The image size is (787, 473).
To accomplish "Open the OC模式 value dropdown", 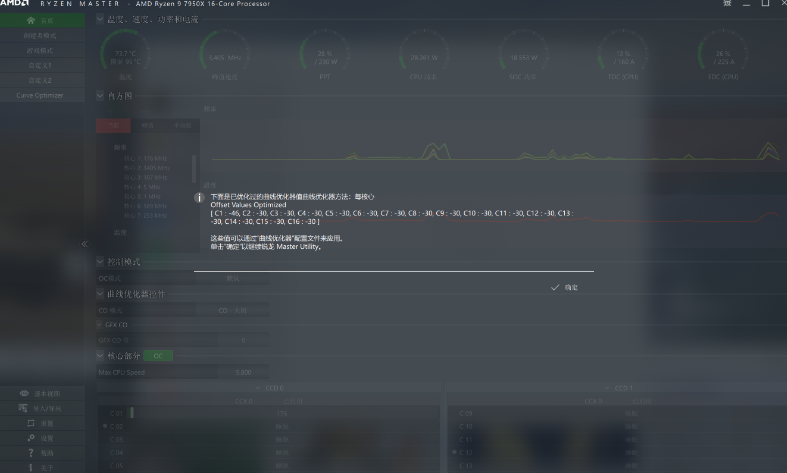I will (232, 278).
